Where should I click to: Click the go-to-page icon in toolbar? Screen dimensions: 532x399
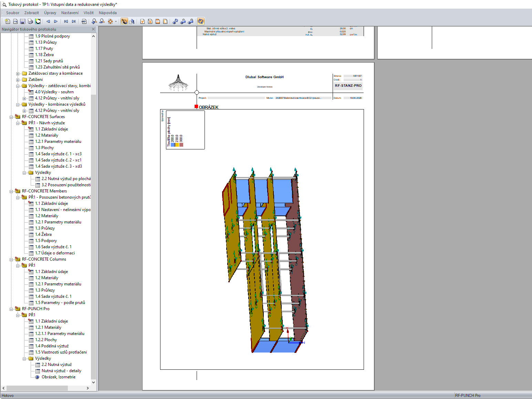click(84, 21)
